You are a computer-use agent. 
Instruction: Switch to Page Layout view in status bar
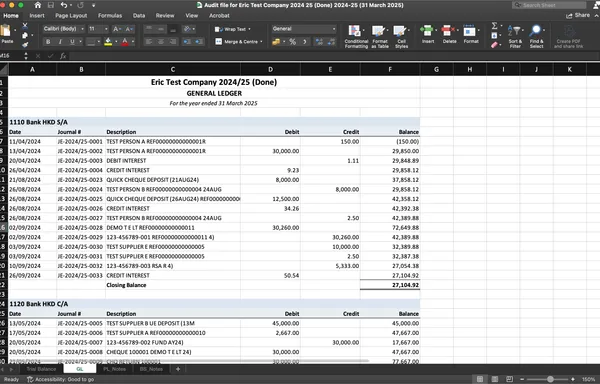[494, 379]
